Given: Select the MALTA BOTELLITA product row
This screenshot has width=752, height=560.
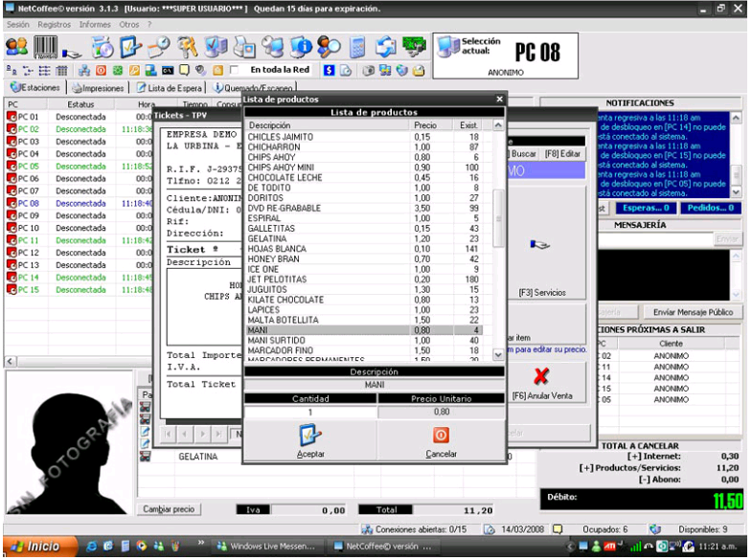Looking at the screenshot, I should 363,320.
